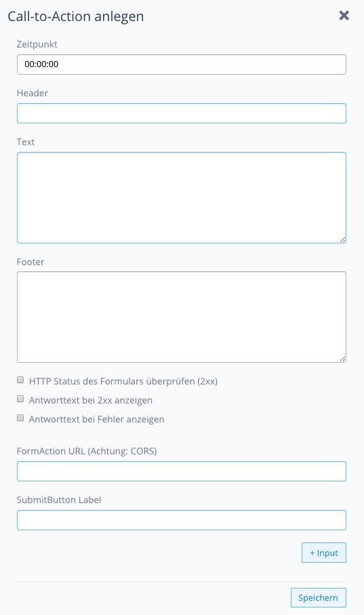Click the Zeitpunkt time field showing 00:00:00
Screen dimensions: 364x615
(x=182, y=64)
